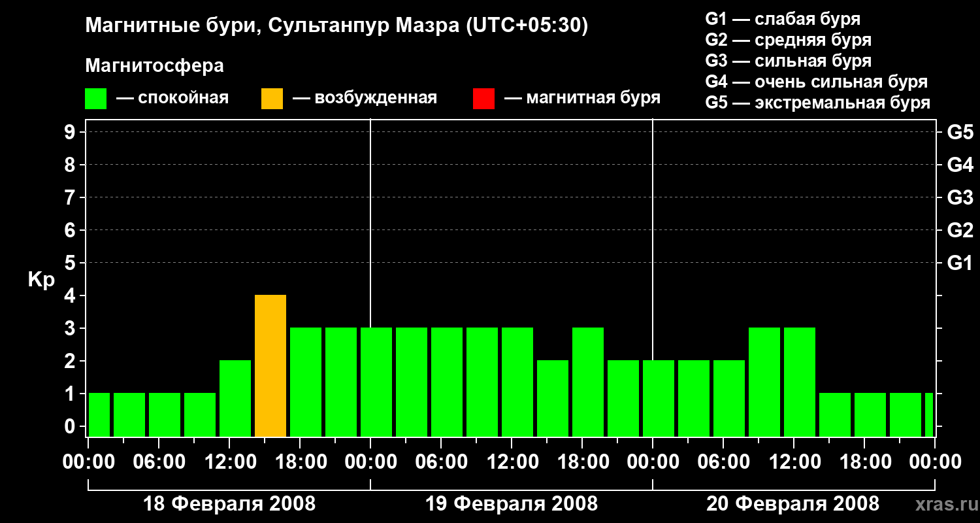Click the "G4 — очень сильная буря" legend line

[x=817, y=82]
